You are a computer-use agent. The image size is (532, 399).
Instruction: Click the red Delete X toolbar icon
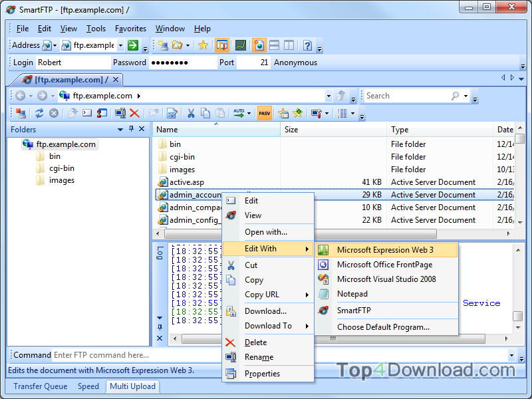click(x=134, y=113)
